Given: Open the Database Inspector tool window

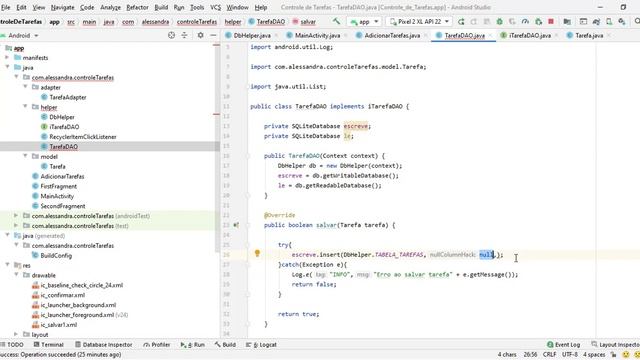Looking at the screenshot, I should click(x=104, y=344).
